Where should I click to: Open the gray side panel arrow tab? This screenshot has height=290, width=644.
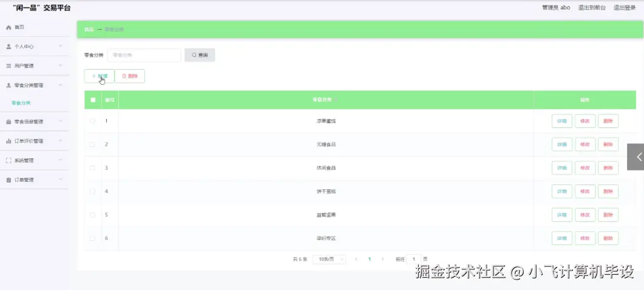coord(636,157)
